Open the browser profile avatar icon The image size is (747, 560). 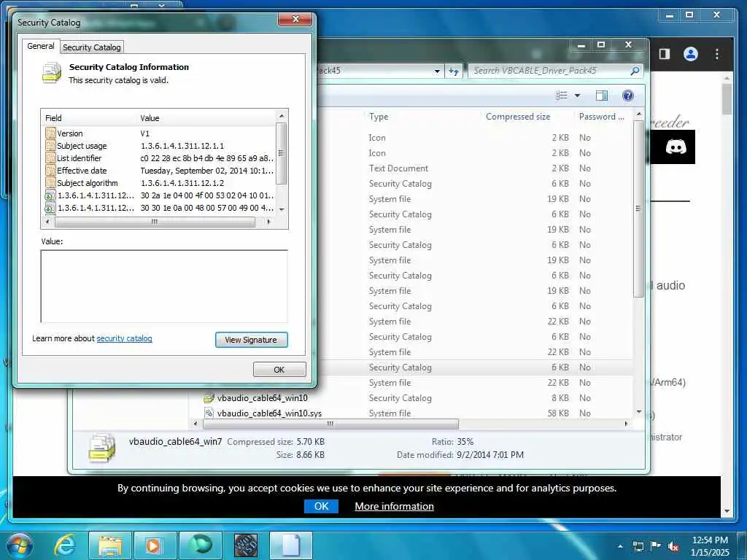(690, 54)
